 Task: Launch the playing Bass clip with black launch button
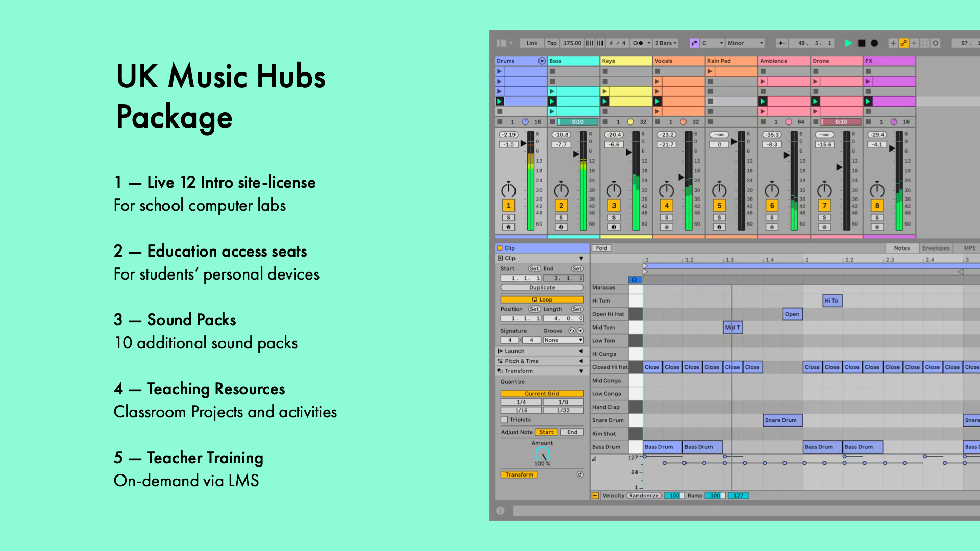coord(552,102)
